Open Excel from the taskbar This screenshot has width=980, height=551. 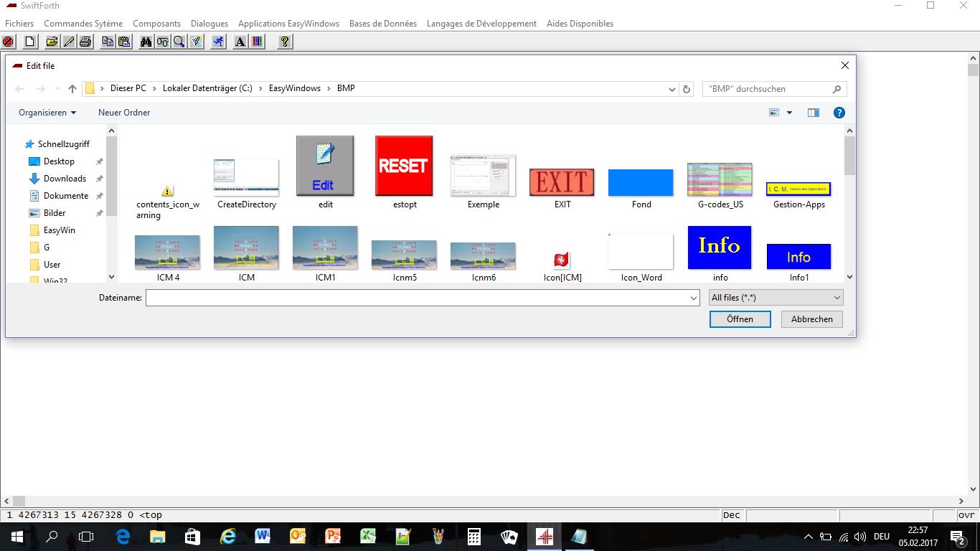pyautogui.click(x=368, y=537)
